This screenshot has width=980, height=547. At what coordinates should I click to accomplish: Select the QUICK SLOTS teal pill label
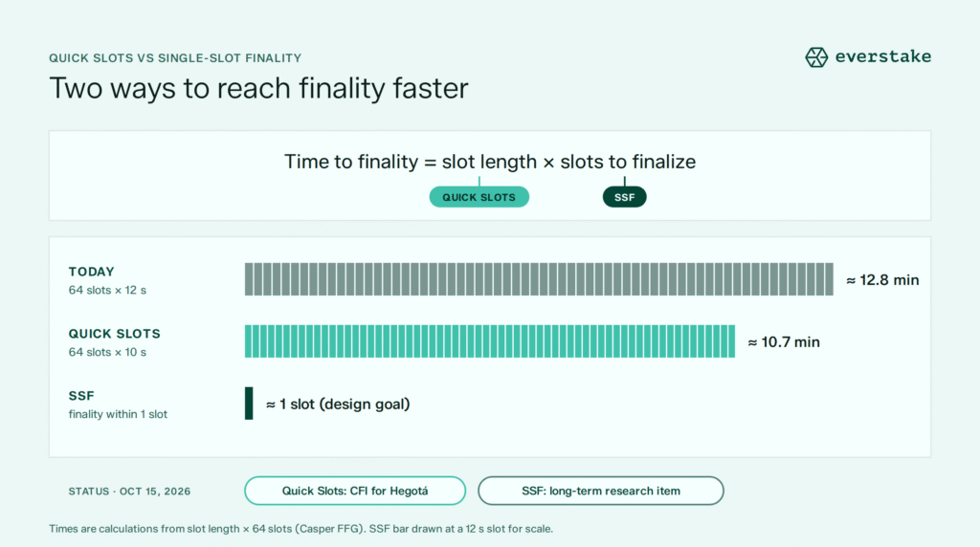[479, 197]
